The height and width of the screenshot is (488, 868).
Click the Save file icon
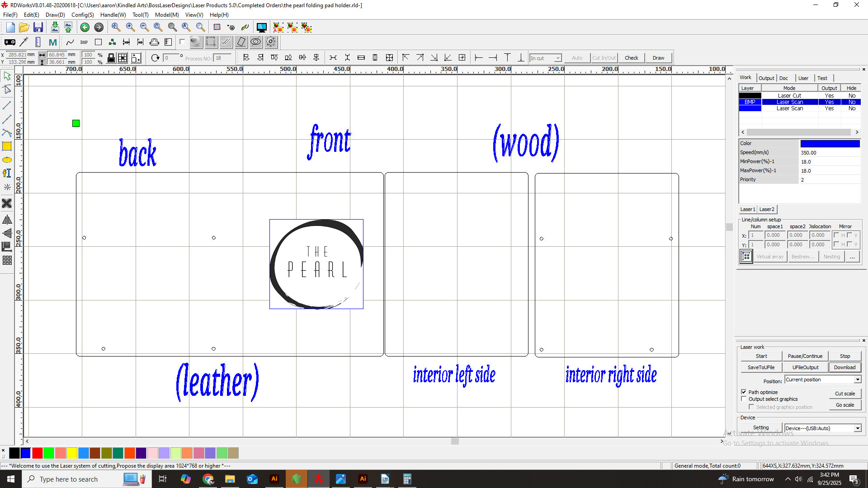point(38,28)
